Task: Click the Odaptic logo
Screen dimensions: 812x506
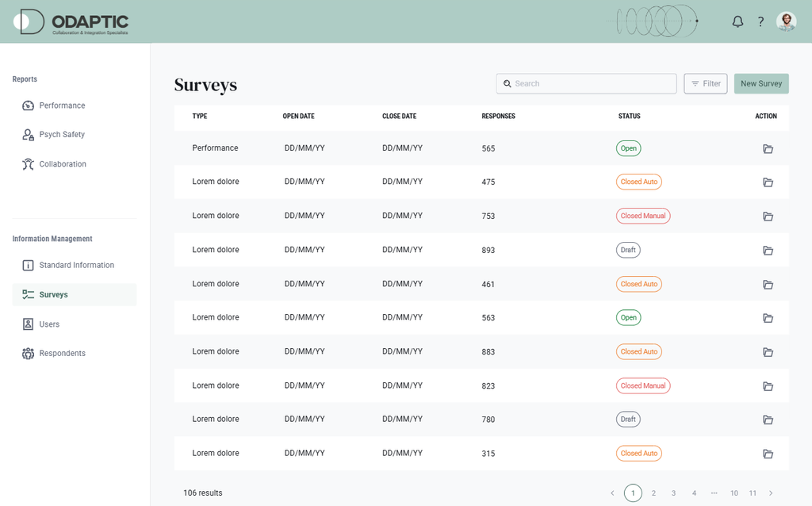Action: coord(71,22)
